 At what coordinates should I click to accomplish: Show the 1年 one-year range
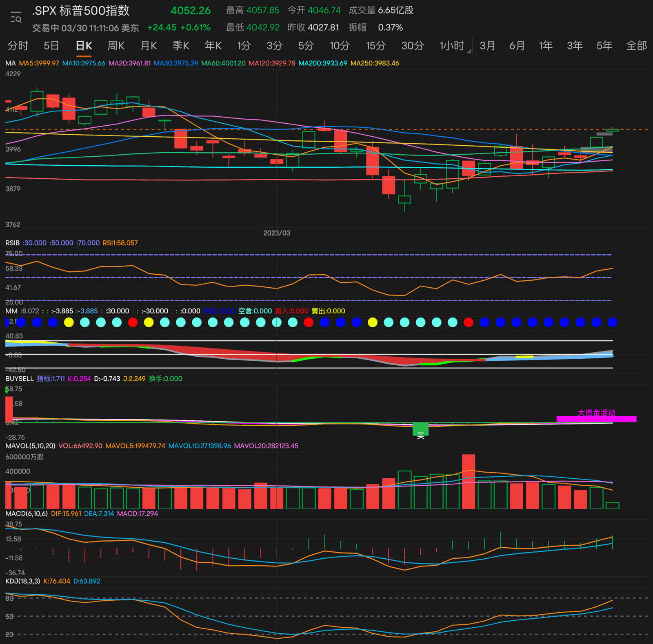point(546,46)
